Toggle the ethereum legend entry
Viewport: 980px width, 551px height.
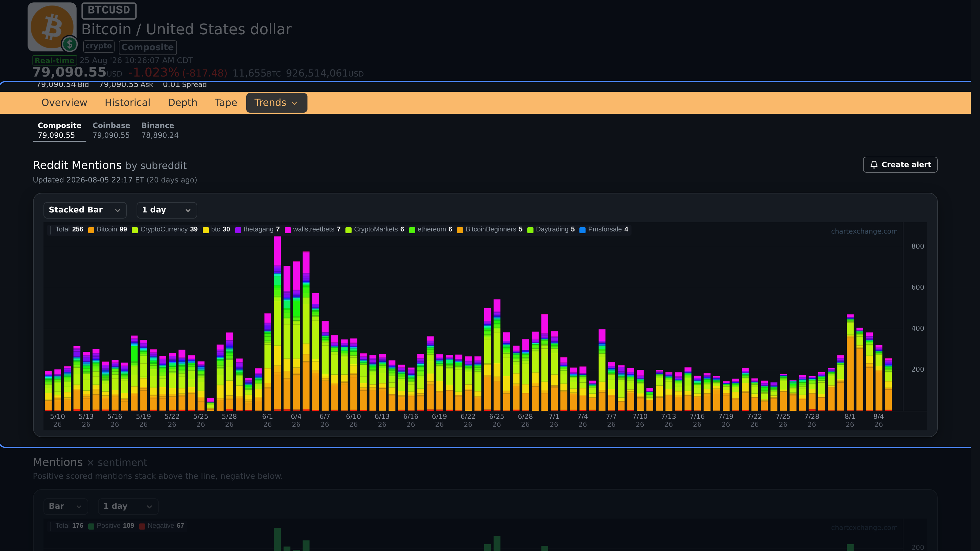click(x=431, y=229)
